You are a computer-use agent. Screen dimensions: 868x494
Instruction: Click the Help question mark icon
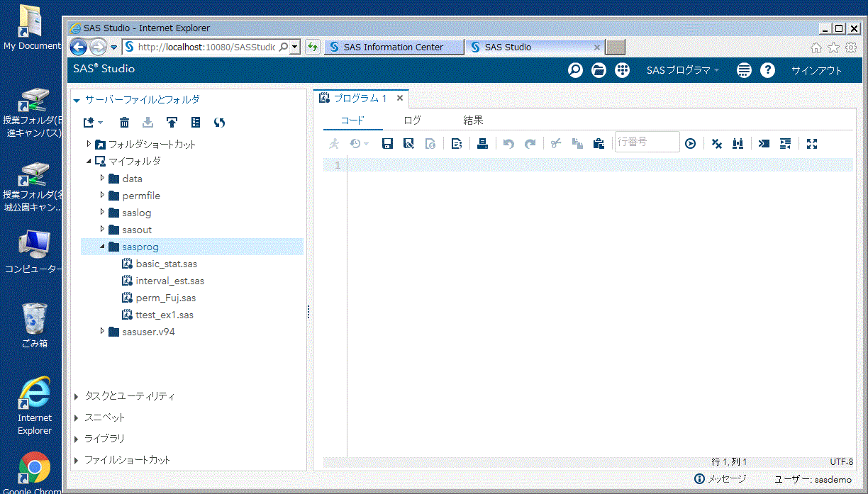tap(767, 70)
